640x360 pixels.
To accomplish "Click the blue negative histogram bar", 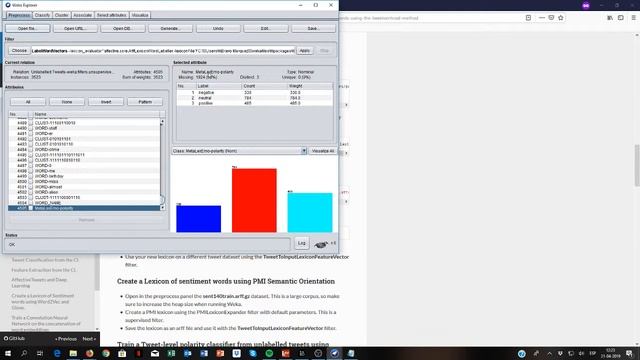I will click(198, 219).
